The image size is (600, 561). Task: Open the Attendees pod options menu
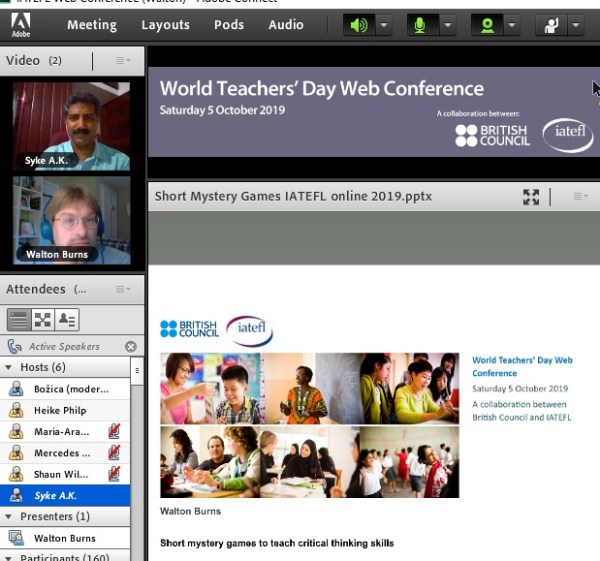(x=123, y=289)
